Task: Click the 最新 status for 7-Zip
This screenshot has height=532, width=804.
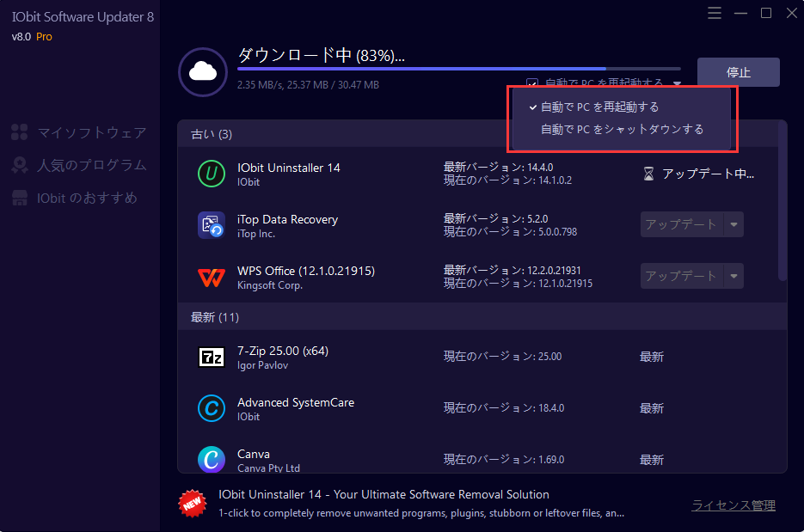Action: pyautogui.click(x=652, y=357)
